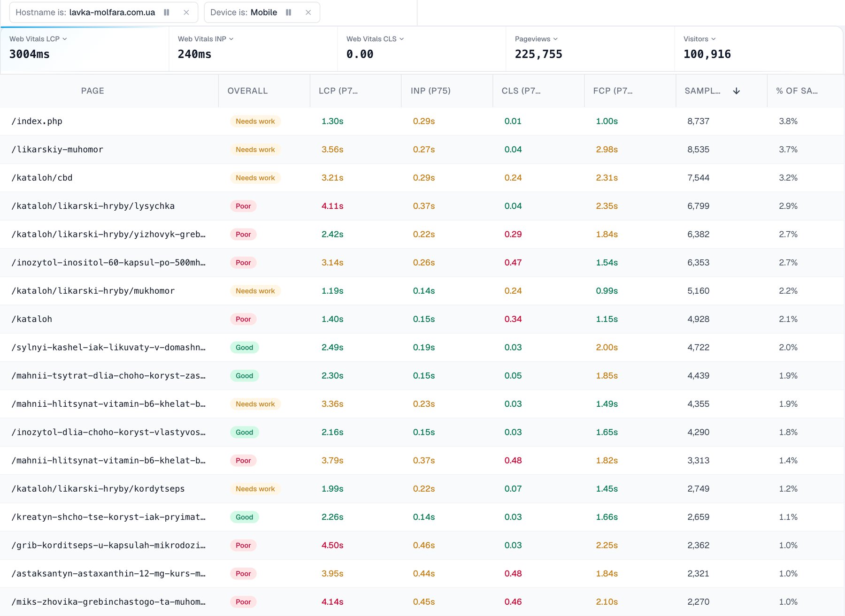Viewport: 845px width, 616px height.
Task: Click LCP value 4.50s
Action: coord(332,545)
